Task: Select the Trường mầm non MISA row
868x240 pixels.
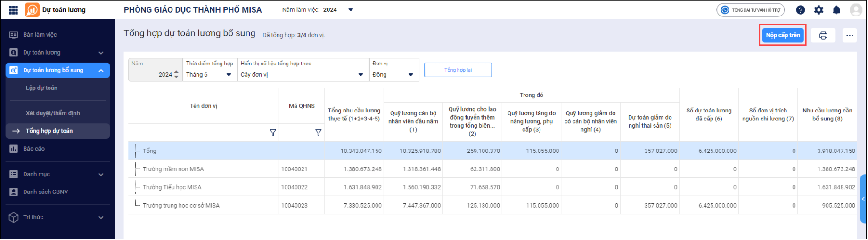Action: click(492, 169)
